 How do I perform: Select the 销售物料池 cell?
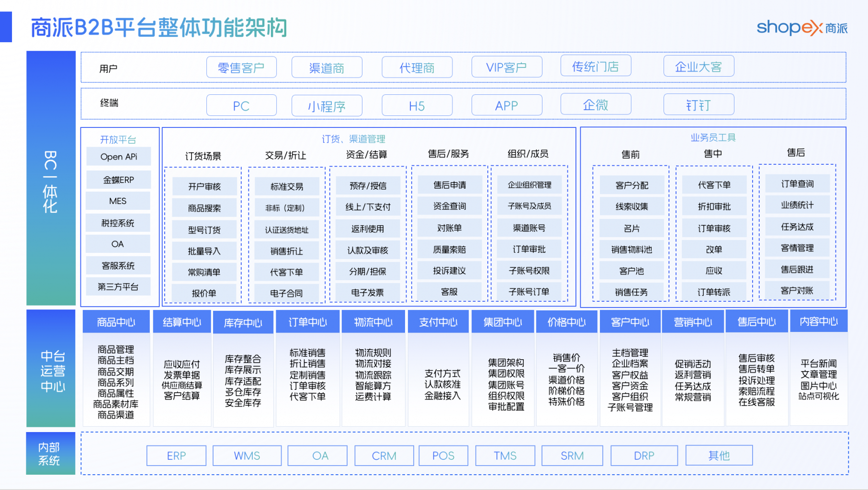click(631, 249)
